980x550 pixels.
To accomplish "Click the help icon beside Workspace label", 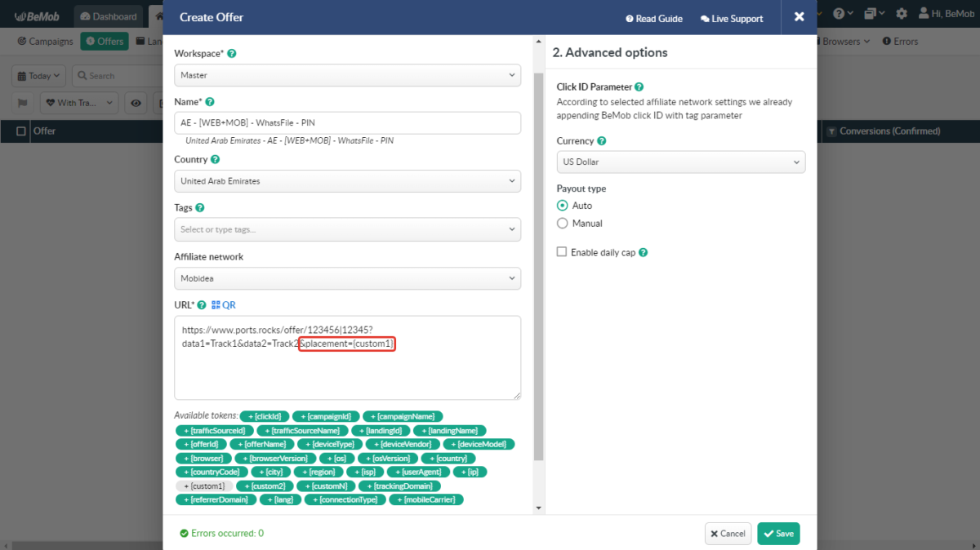I will (232, 54).
